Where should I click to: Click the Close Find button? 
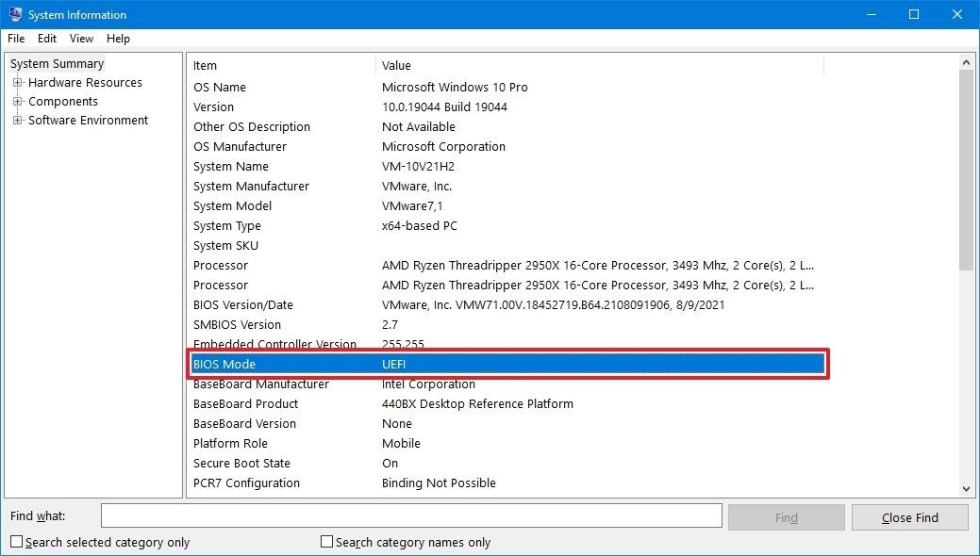click(908, 516)
